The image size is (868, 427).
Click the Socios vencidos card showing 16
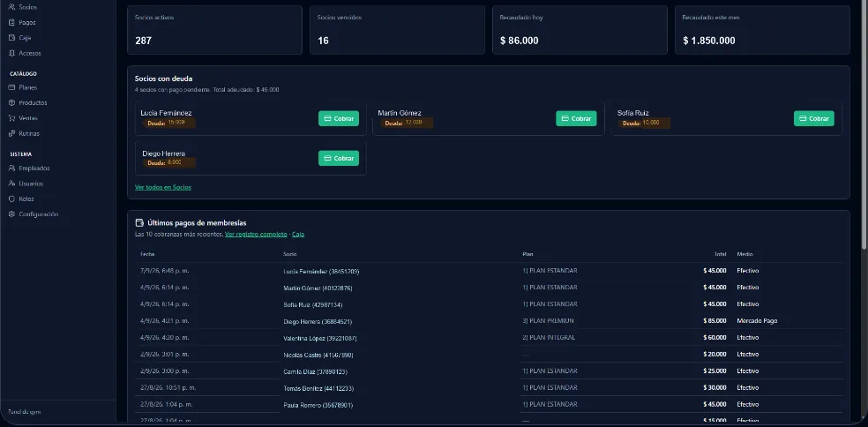point(397,30)
